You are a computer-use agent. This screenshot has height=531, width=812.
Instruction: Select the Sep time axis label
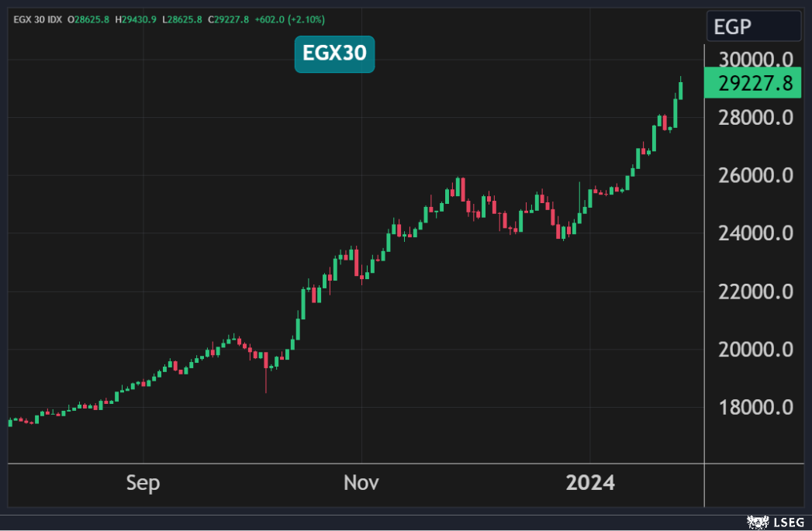point(143,483)
